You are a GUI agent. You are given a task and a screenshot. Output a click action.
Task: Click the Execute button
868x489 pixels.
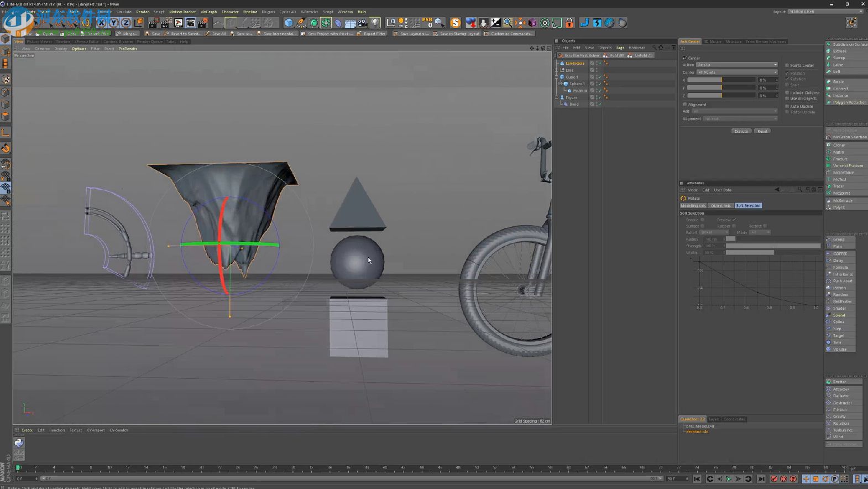[x=741, y=131]
